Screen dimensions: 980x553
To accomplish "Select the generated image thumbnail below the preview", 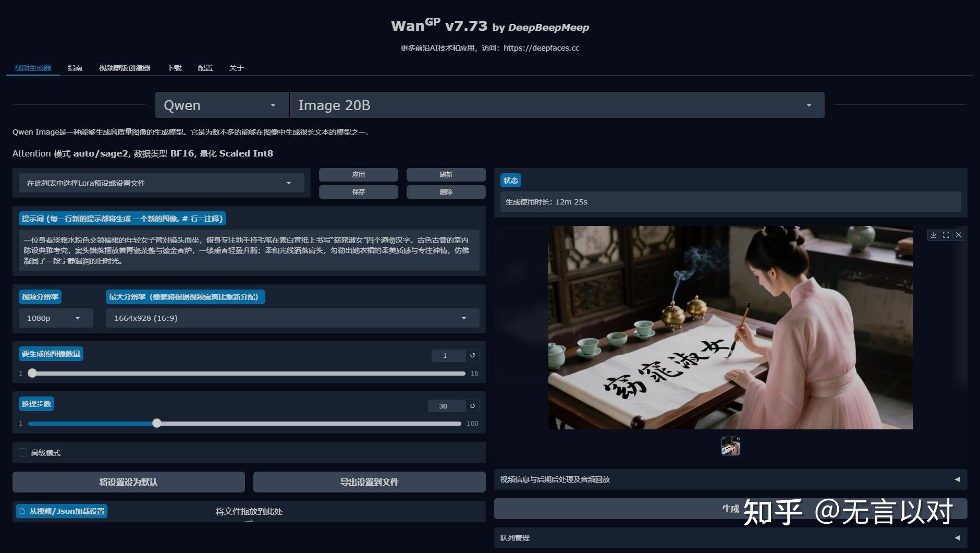I will (x=731, y=446).
